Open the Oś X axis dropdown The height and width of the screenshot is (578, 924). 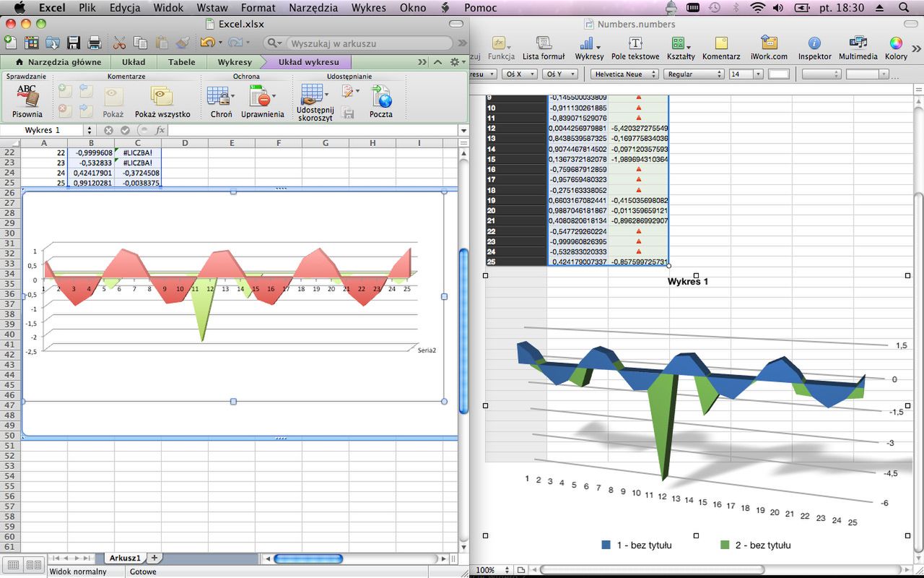pos(519,74)
